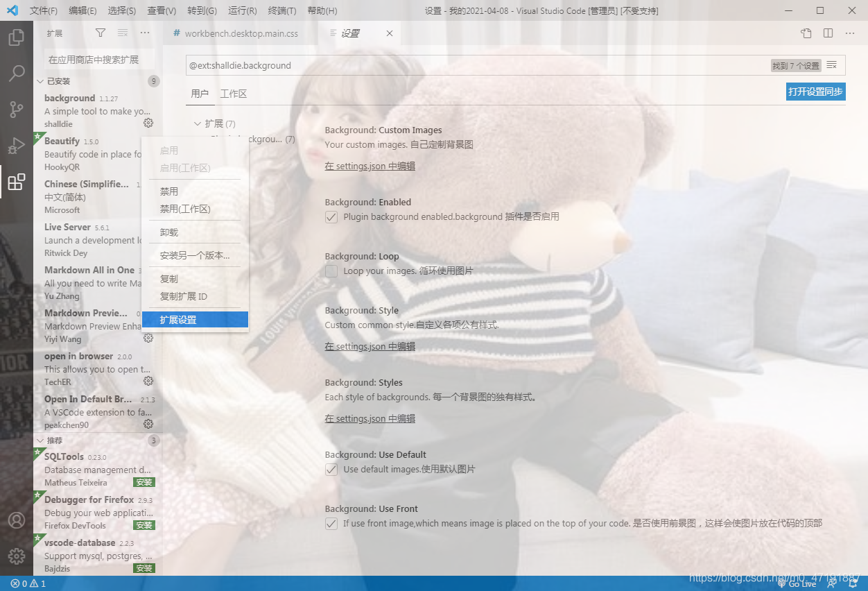Click Go Live in the status bar
Screen dimensions: 868x591
797,584
